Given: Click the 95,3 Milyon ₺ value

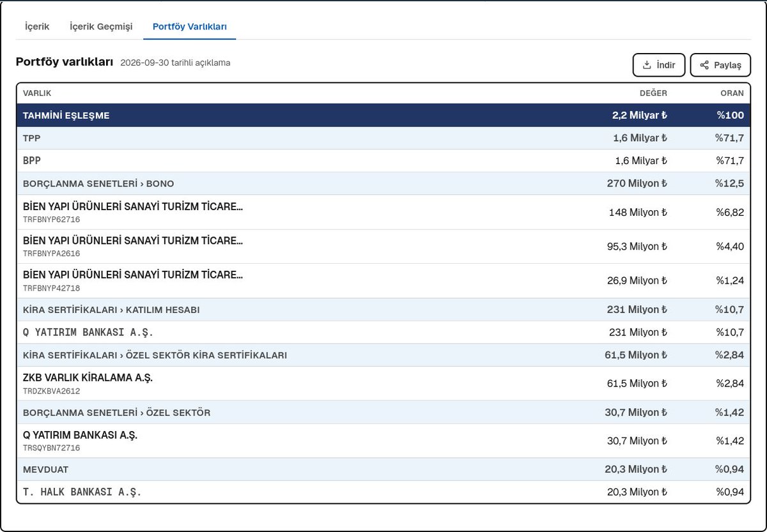Looking at the screenshot, I should (x=637, y=247).
